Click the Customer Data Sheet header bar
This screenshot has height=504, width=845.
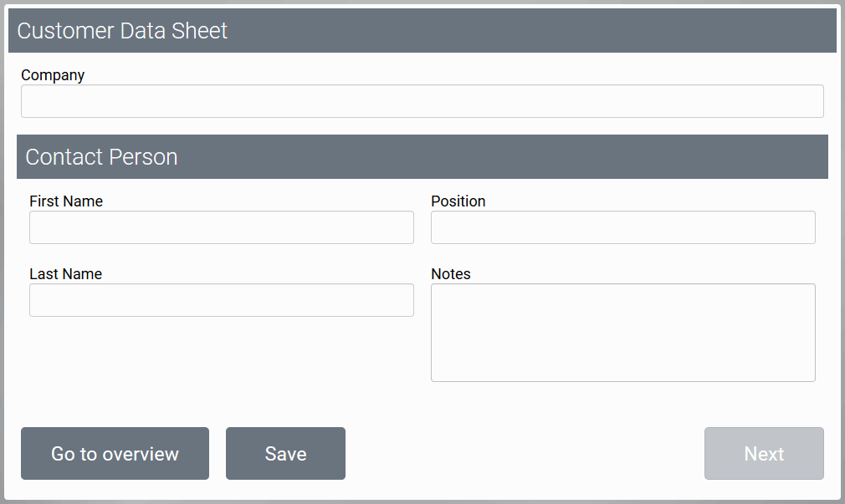[x=422, y=30]
